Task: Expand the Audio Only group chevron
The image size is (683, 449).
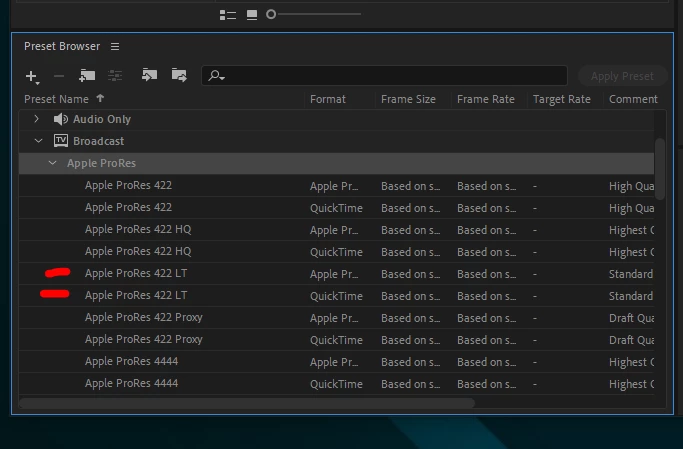Action: click(37, 118)
